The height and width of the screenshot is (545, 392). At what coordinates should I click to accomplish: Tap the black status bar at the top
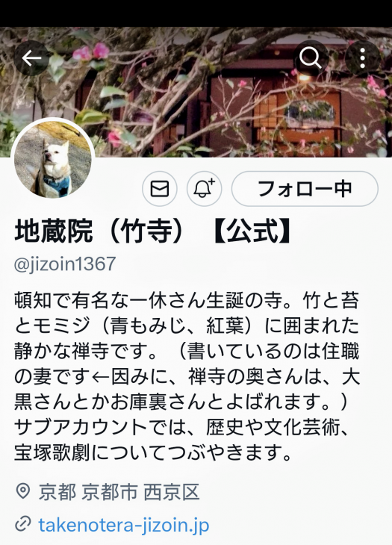tap(196, 13)
